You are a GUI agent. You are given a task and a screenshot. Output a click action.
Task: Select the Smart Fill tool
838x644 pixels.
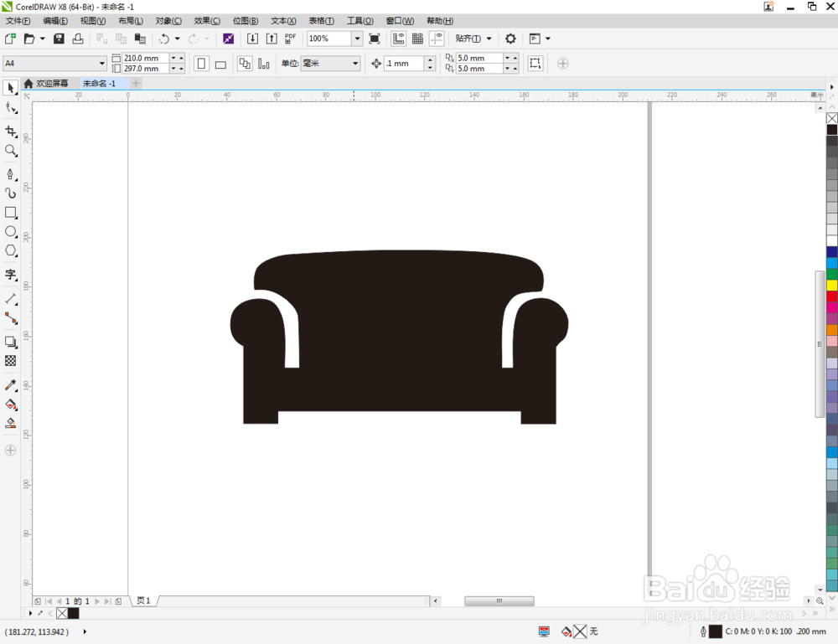10,424
